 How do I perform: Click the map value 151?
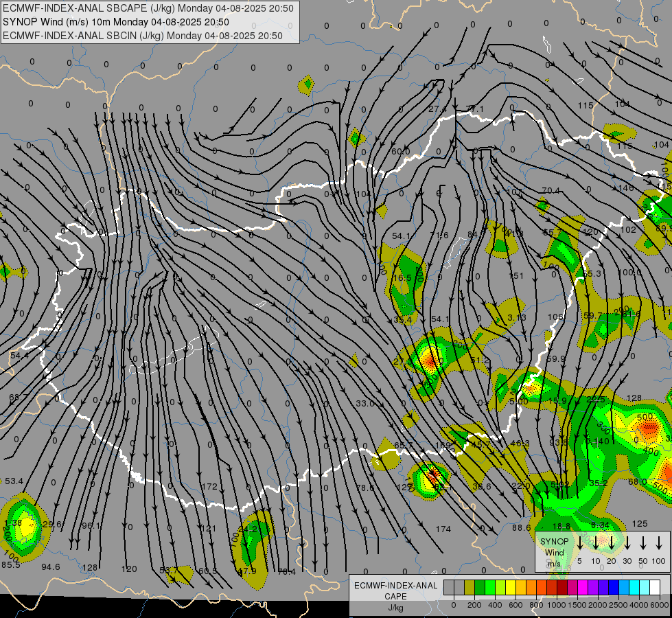515,275
